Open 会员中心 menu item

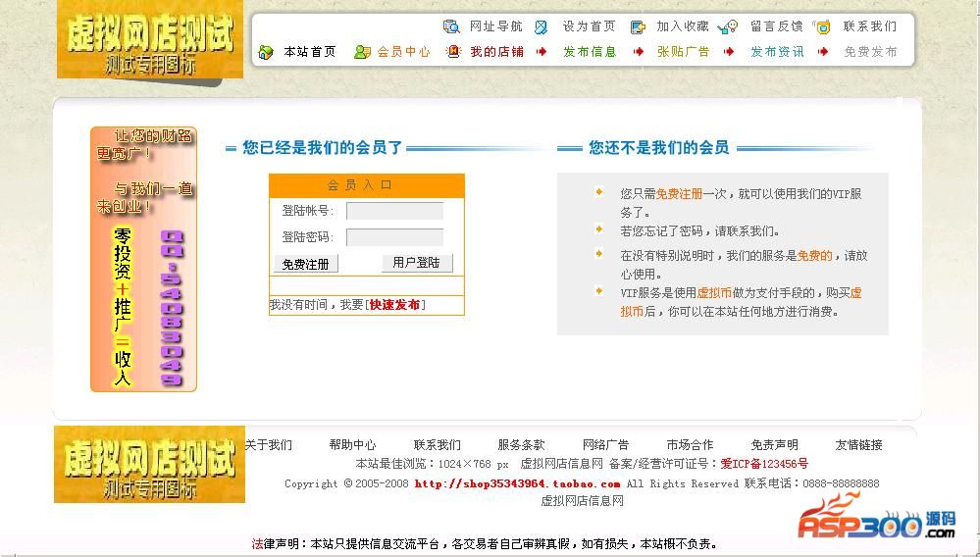click(404, 52)
